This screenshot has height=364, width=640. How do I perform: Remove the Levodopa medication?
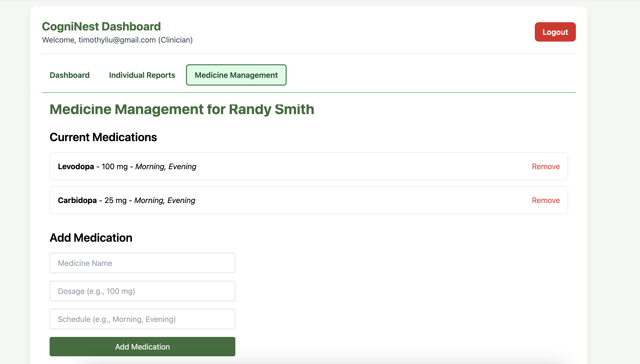pyautogui.click(x=545, y=167)
